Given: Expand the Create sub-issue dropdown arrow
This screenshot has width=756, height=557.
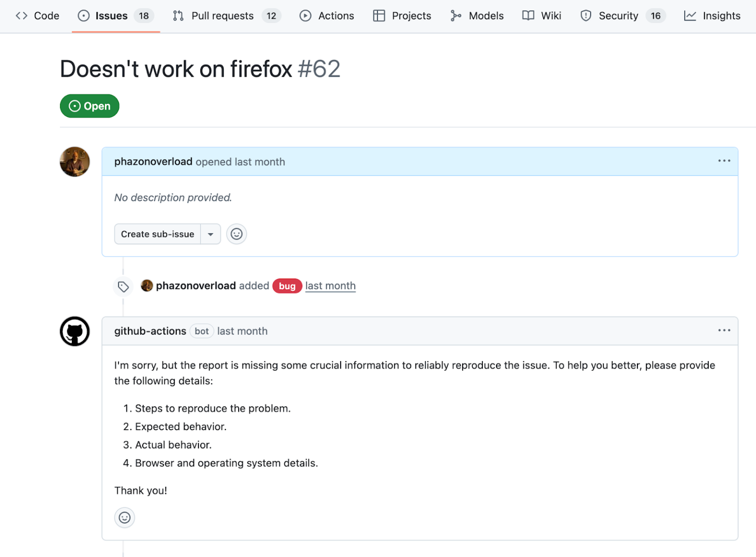Looking at the screenshot, I should pyautogui.click(x=211, y=234).
